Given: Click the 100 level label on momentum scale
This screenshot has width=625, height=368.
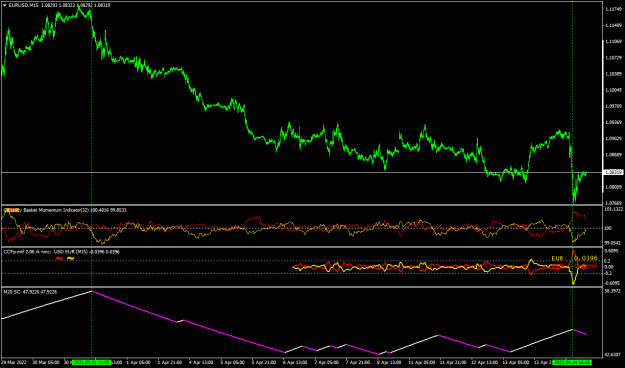Looking at the screenshot, I should point(609,228).
